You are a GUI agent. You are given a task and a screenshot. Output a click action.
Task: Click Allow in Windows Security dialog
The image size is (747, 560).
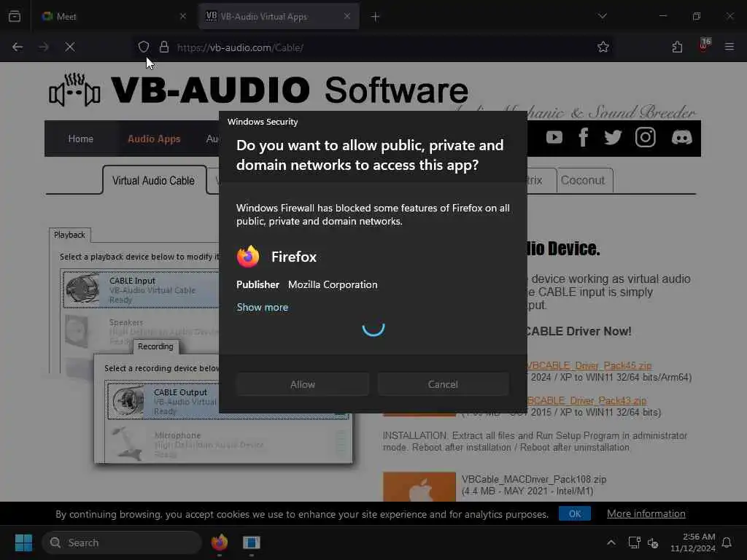pos(303,384)
